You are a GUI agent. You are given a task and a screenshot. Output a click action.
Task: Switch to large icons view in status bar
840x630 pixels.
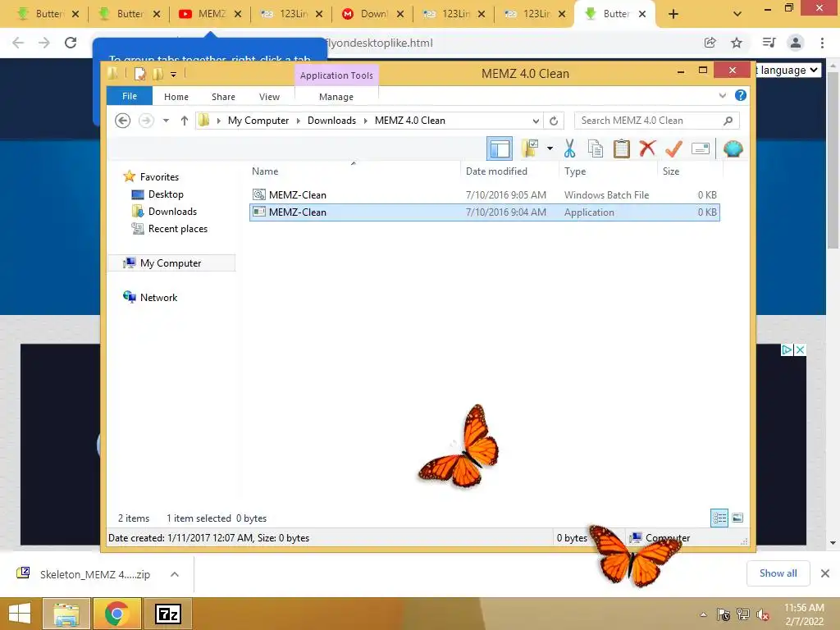pos(737,518)
